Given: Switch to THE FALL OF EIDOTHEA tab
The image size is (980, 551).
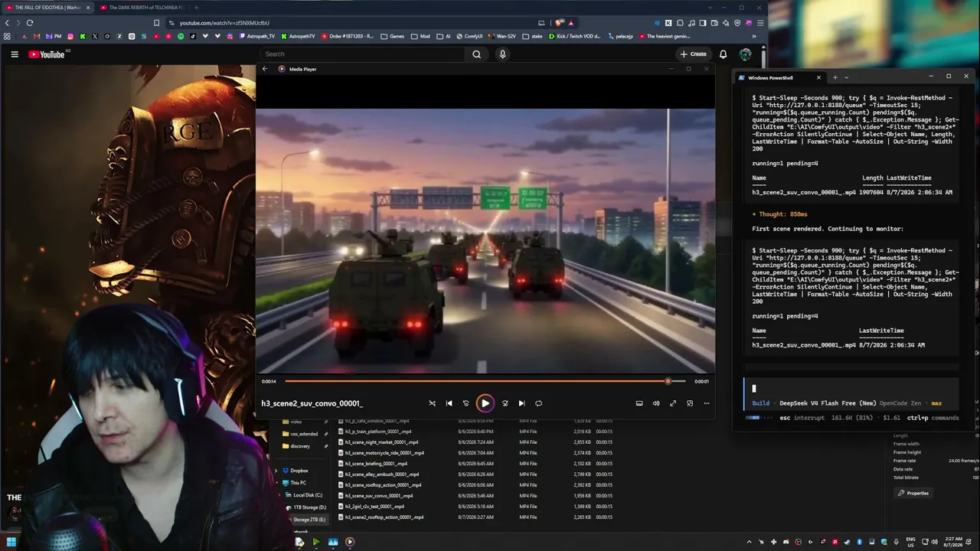Looking at the screenshot, I should tap(47, 8).
